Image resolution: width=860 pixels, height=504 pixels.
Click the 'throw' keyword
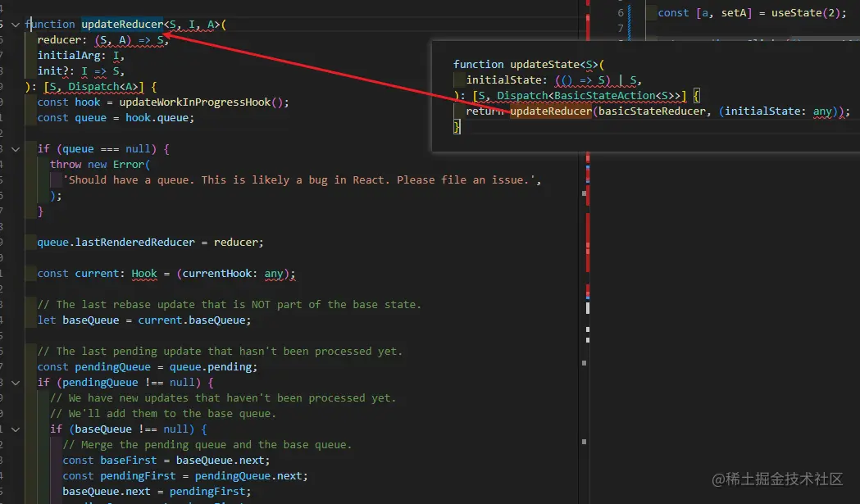(x=66, y=165)
